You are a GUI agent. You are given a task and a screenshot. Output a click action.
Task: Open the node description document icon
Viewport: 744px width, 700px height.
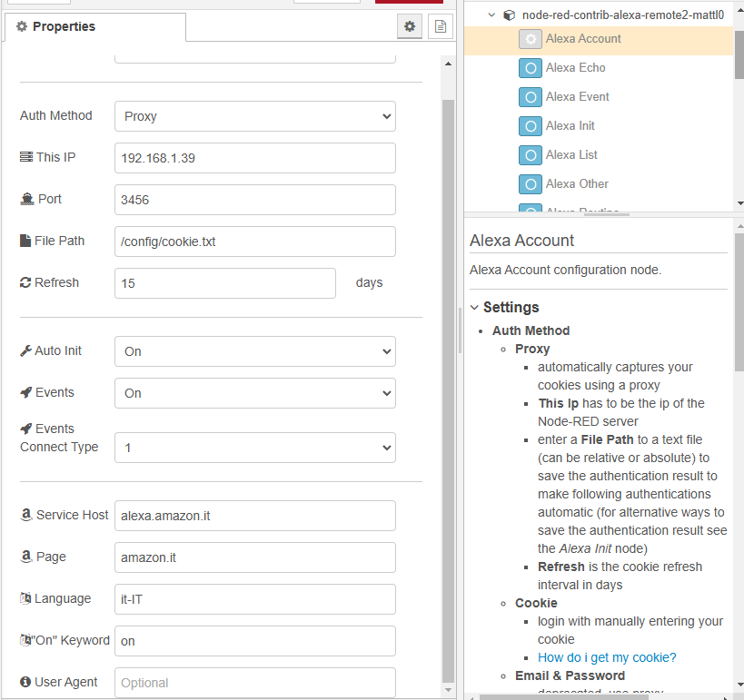coord(441,26)
